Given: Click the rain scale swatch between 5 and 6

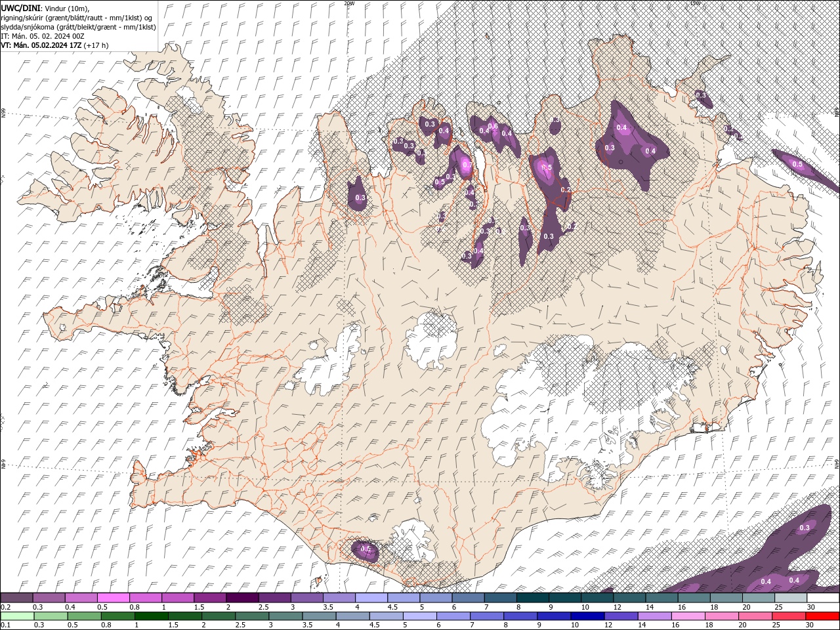Looking at the screenshot, I should click(x=420, y=616).
